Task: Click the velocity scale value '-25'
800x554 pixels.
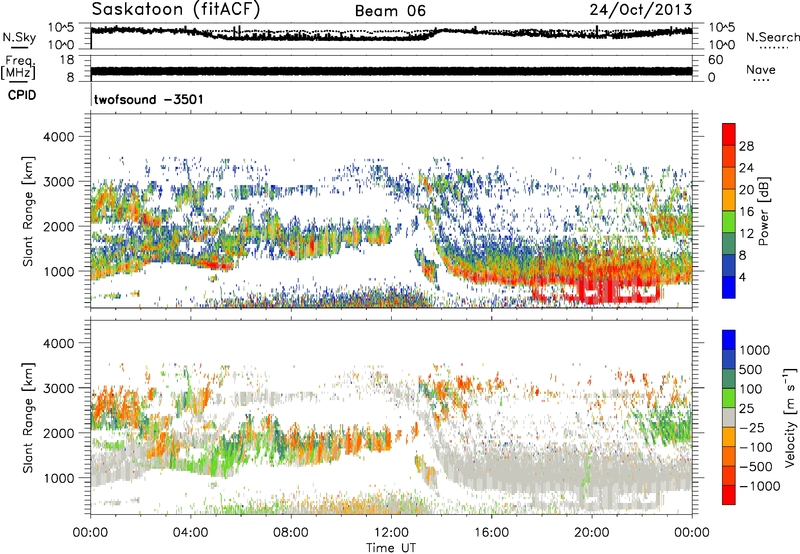Action: click(x=754, y=427)
